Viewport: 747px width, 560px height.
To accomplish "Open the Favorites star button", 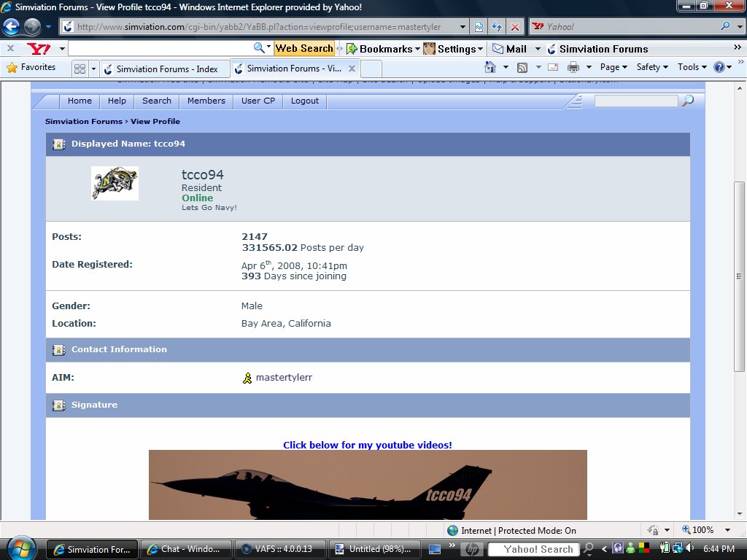I will pyautogui.click(x=31, y=67).
